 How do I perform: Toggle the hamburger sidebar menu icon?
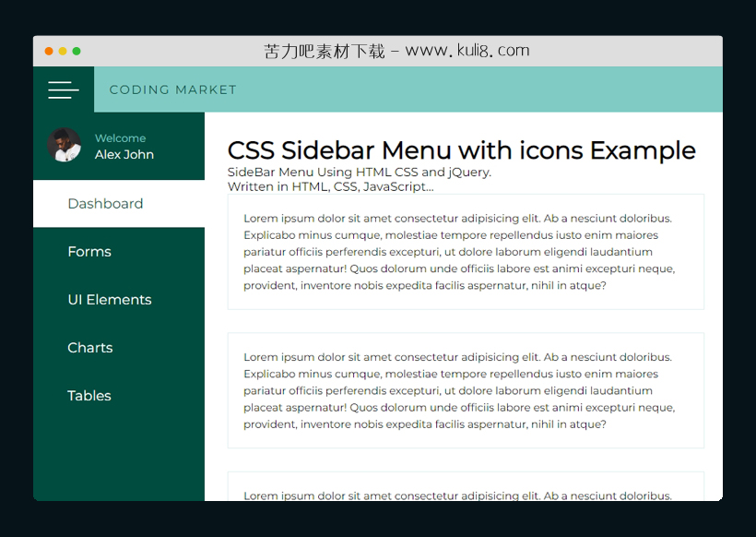[x=63, y=89]
